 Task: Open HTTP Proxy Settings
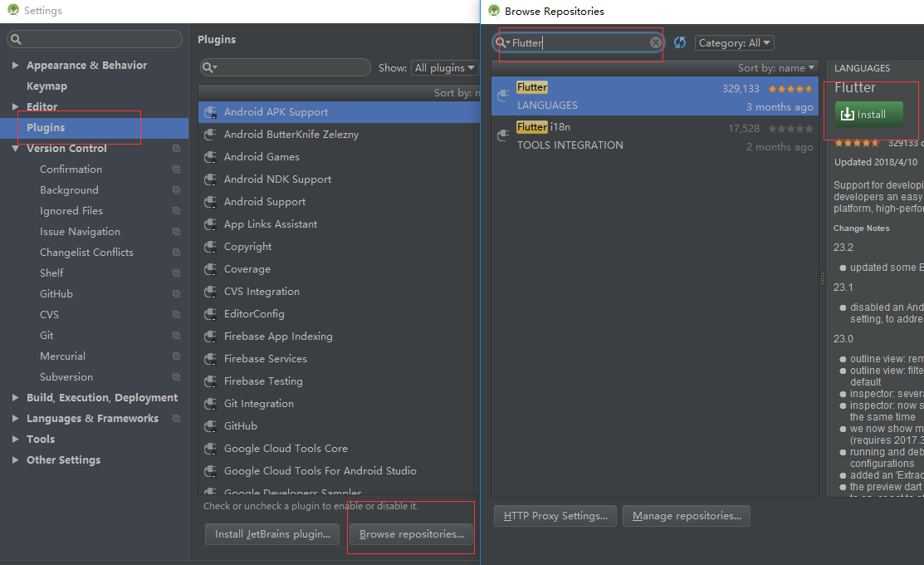(555, 515)
